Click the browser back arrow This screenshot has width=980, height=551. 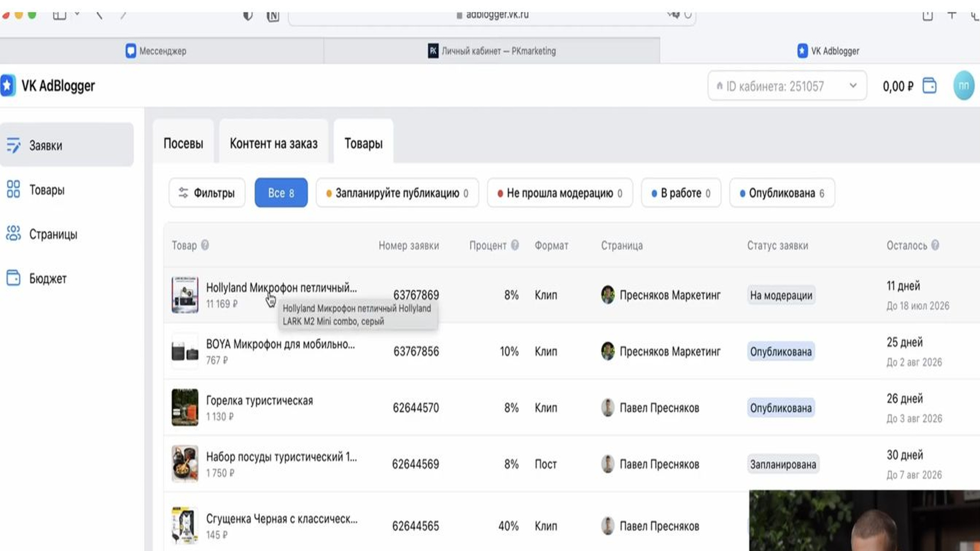coord(100,15)
